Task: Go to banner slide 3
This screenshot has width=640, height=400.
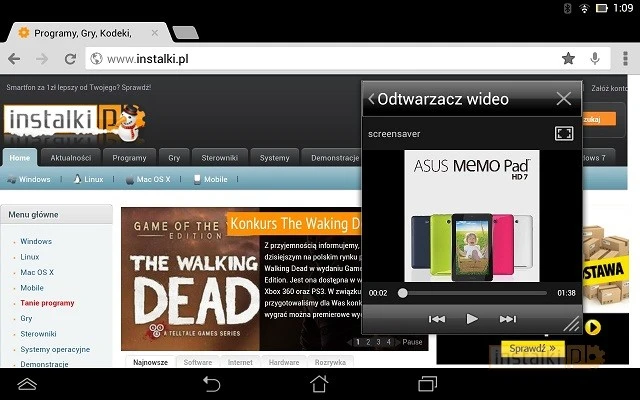Action: 378,342
